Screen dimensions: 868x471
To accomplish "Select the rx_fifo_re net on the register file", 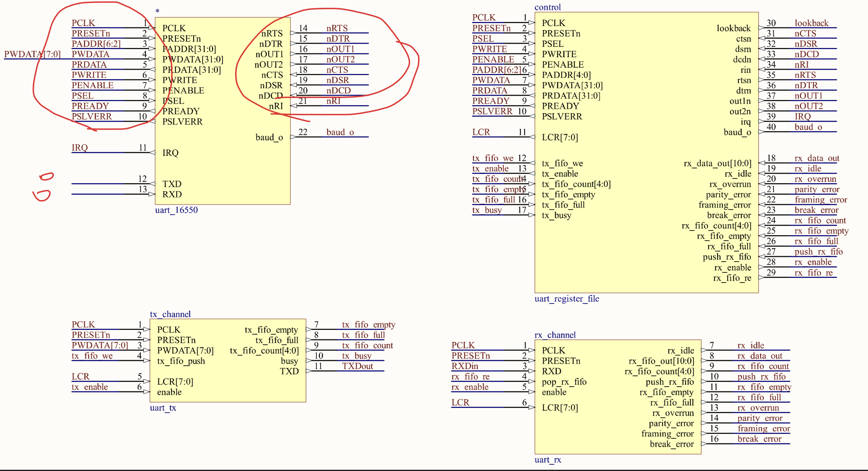I will (813, 272).
